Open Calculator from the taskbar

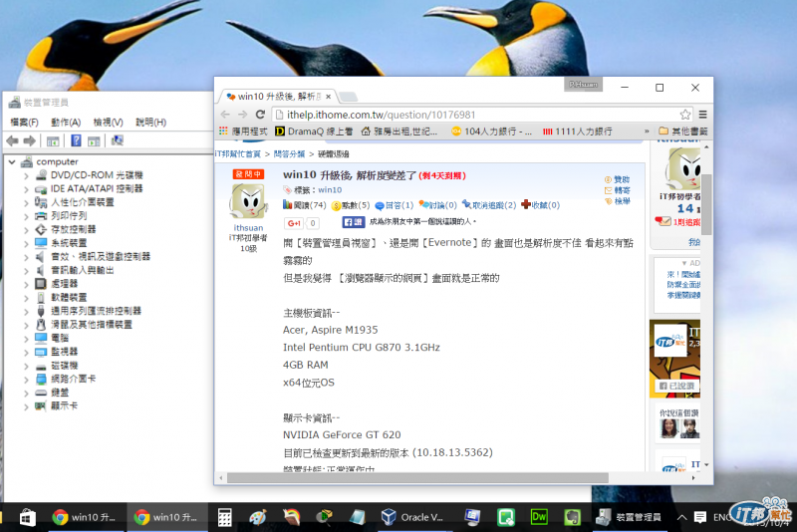225,517
